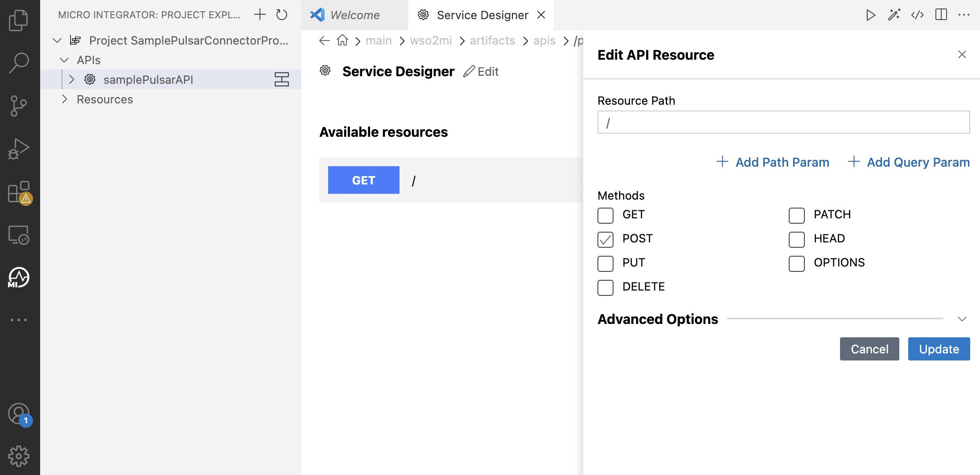Go to home via the house icon
The width and height of the screenshot is (980, 475).
(342, 40)
